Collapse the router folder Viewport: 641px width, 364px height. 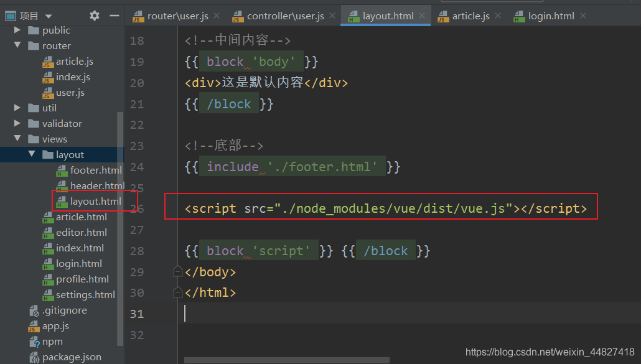pos(17,45)
